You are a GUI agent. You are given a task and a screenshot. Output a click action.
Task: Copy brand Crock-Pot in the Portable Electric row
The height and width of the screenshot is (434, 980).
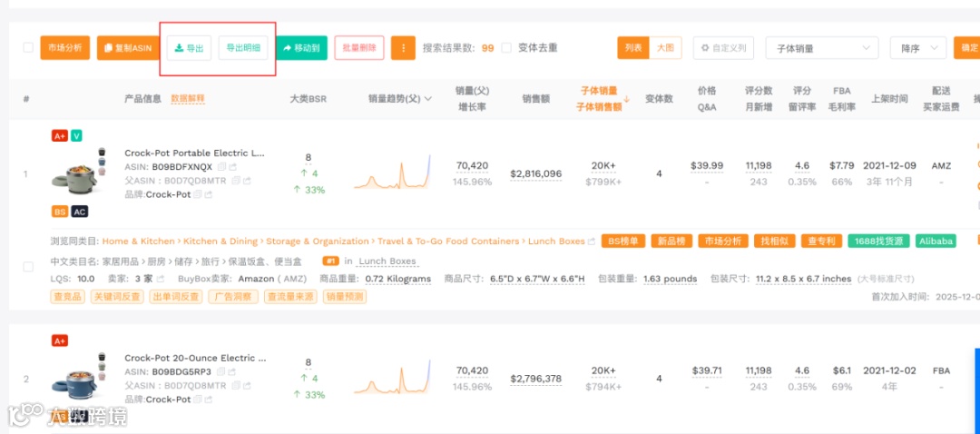tap(197, 194)
